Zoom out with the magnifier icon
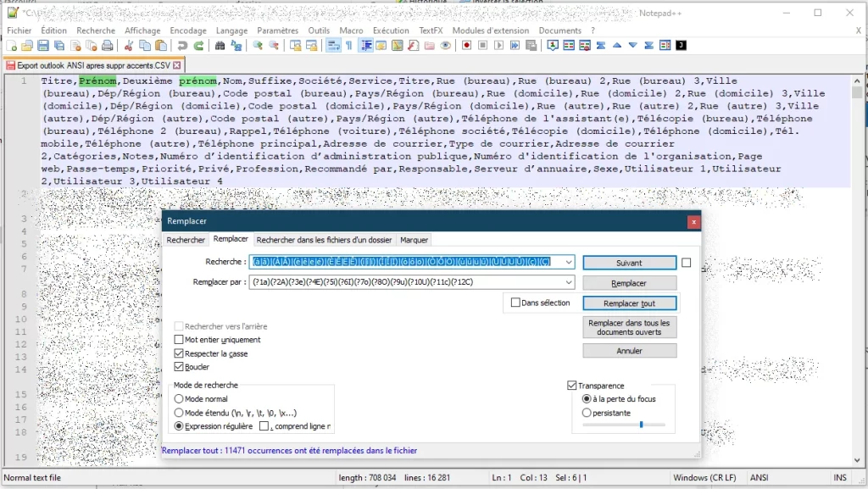 click(274, 46)
